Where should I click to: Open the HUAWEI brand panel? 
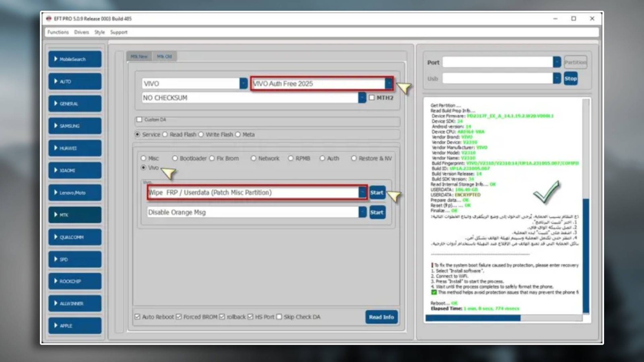74,148
